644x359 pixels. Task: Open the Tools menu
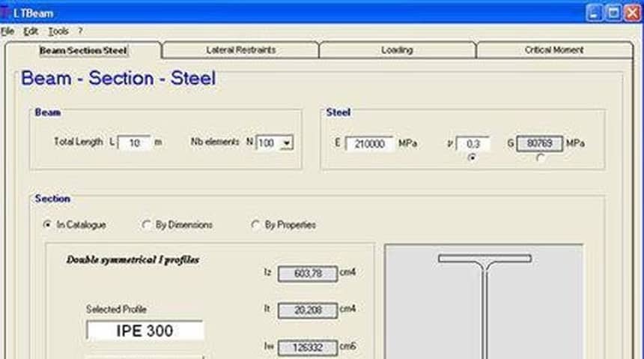[x=58, y=31]
